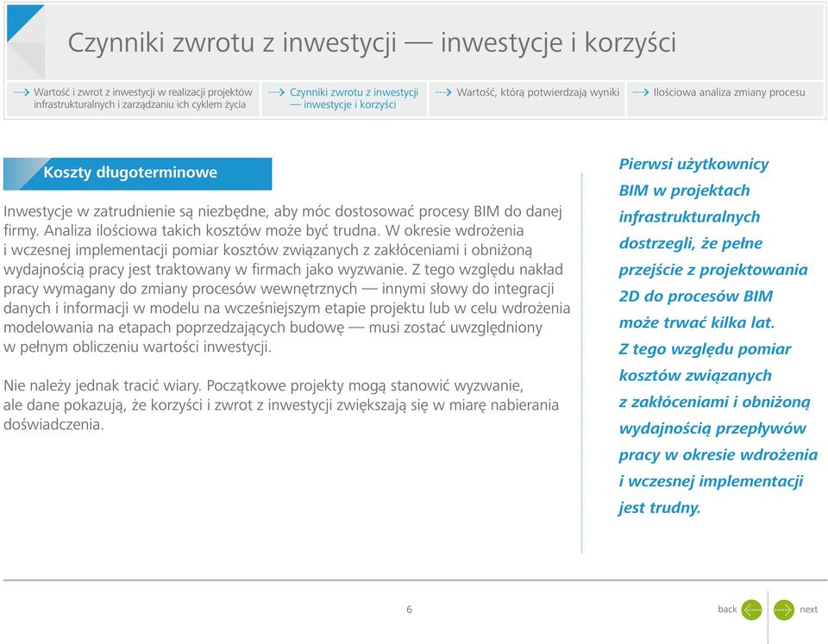This screenshot has height=644, width=828.
Task: Click the arrow icon before 'Wartość i zwrot z inwestycji' tab
Action: point(21,92)
